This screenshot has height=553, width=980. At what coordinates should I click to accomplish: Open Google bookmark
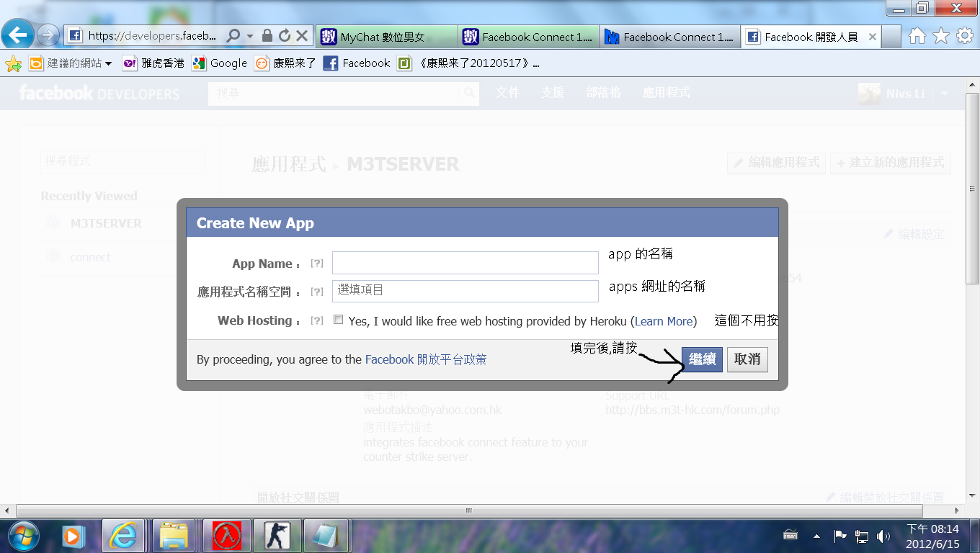tap(219, 63)
